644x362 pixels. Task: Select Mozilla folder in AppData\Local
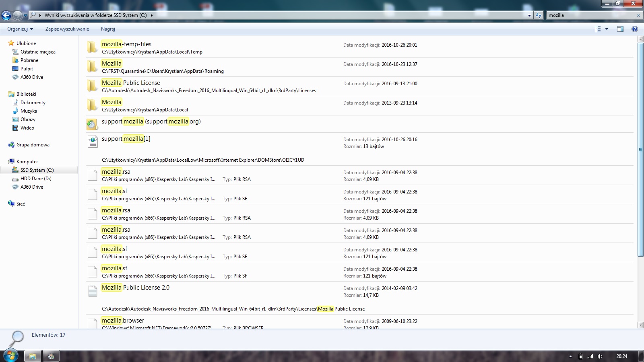point(359,105)
